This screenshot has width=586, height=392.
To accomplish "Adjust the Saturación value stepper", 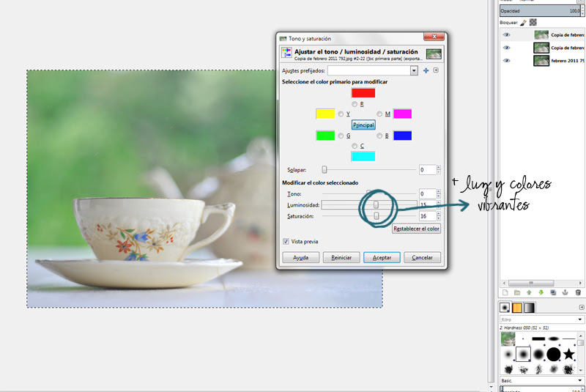I will coord(438,216).
